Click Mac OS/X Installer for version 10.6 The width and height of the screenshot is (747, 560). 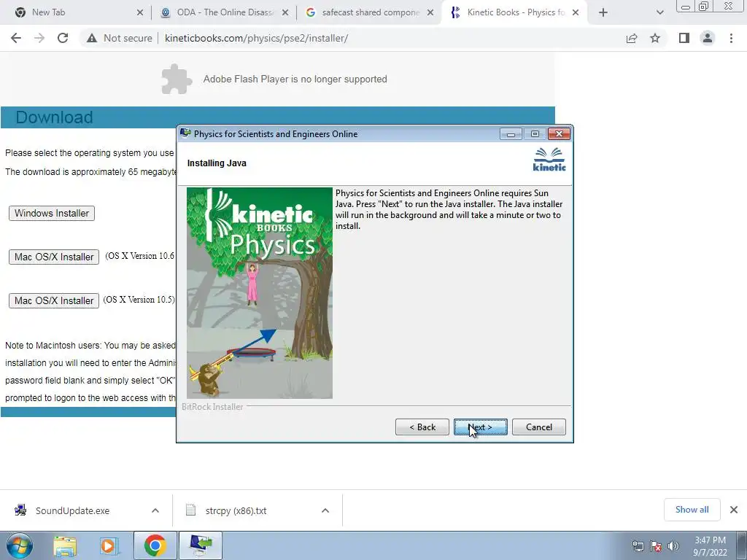tap(54, 257)
